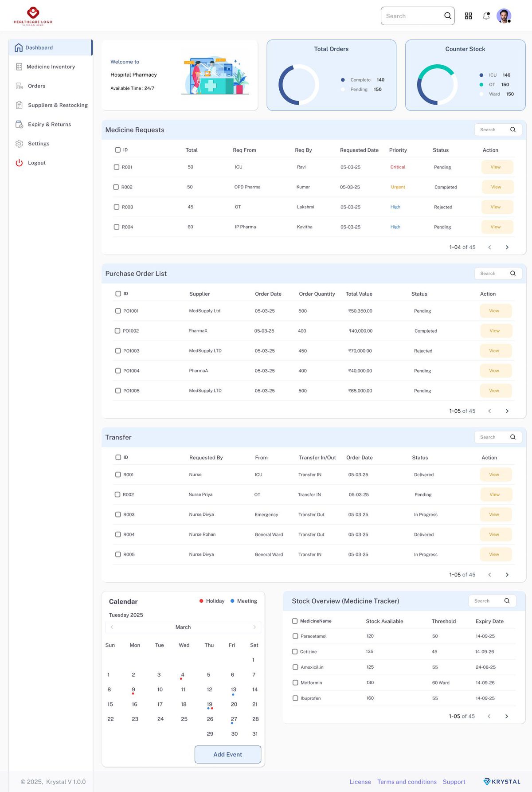Screen dimensions: 532x792
Task: Click the Settings gear icon
Action: [19, 144]
